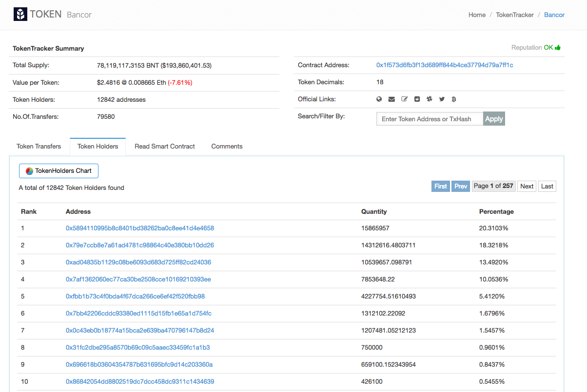Open the Read Smart Contract tab
The height and width of the screenshot is (392, 587).
click(x=165, y=146)
